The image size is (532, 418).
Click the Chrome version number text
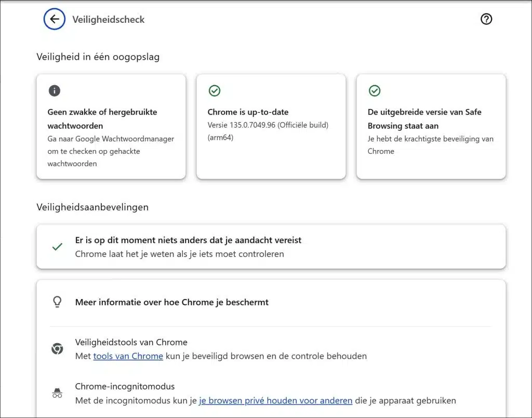[x=268, y=125]
